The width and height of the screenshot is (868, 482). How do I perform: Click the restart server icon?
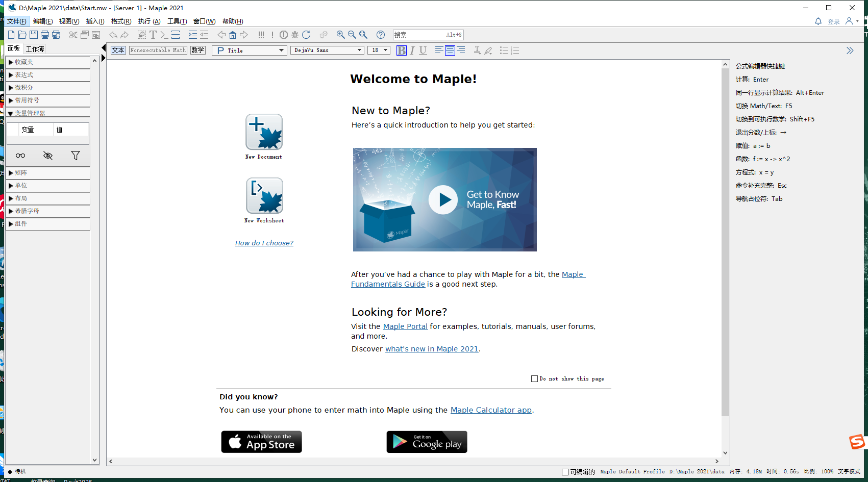point(306,35)
